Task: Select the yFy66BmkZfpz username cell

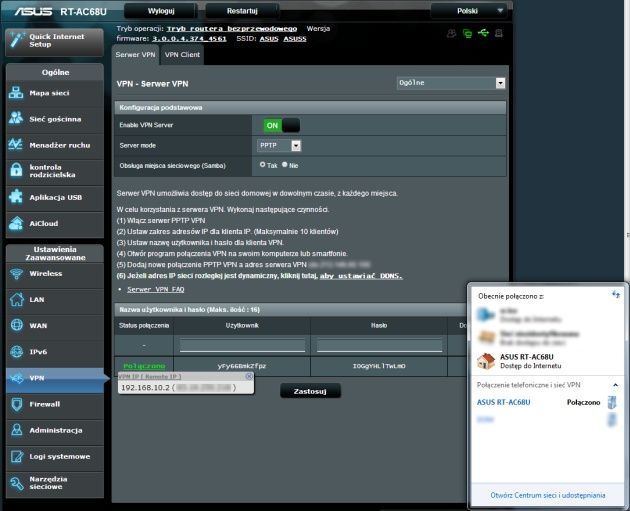Action: click(x=242, y=366)
